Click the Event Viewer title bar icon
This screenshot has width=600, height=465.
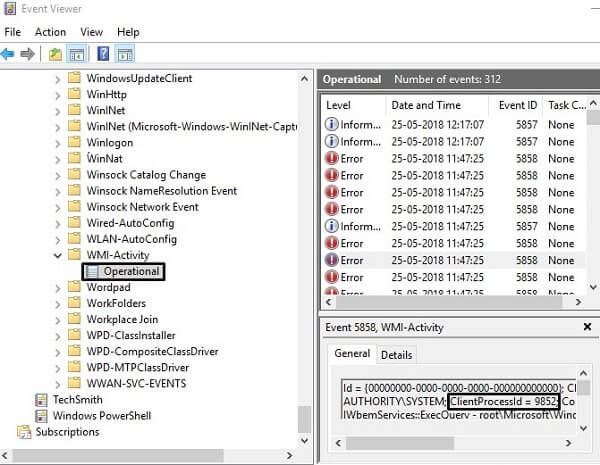(10, 8)
